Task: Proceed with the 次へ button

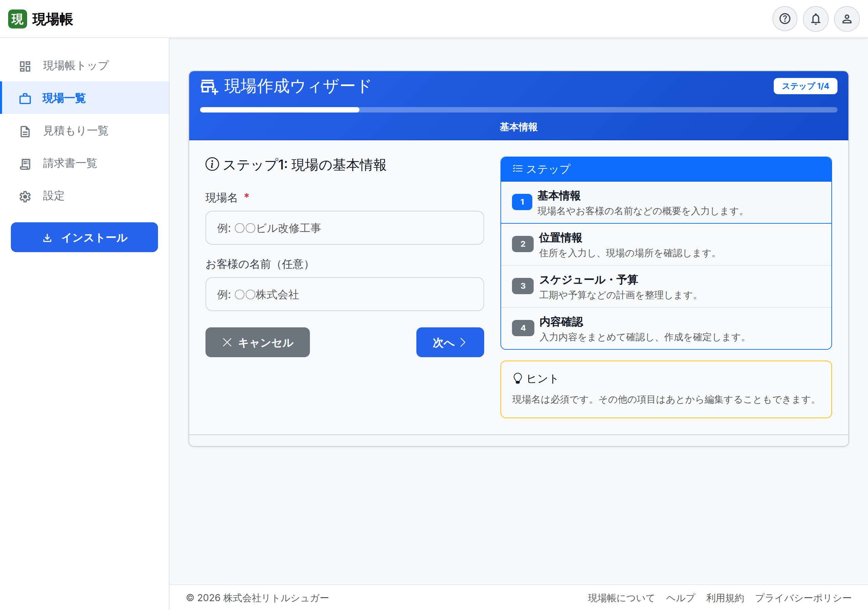Action: tap(450, 342)
